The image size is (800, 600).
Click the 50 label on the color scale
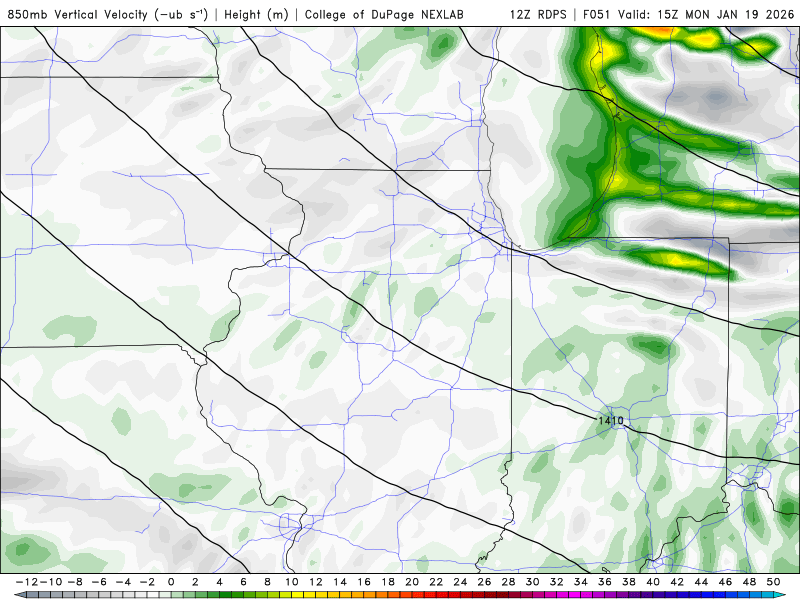point(773,582)
